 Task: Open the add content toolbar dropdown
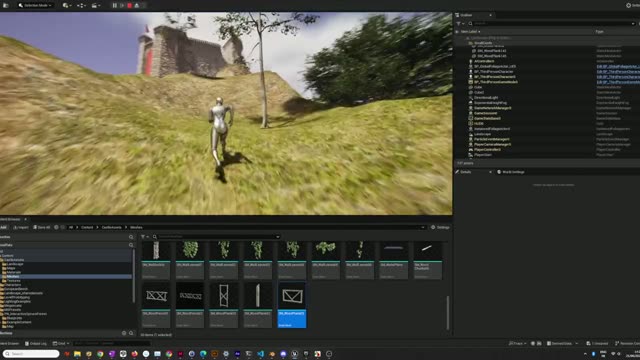[67, 5]
